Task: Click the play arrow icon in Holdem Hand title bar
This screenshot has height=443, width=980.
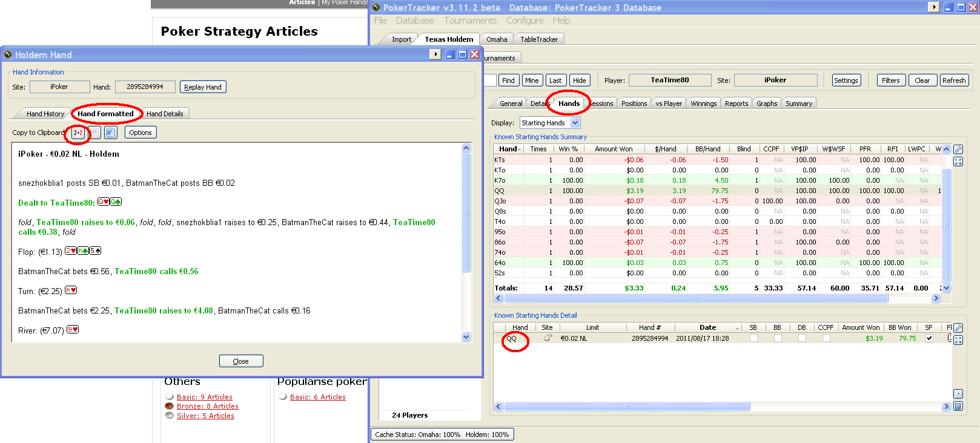Action: [435, 54]
